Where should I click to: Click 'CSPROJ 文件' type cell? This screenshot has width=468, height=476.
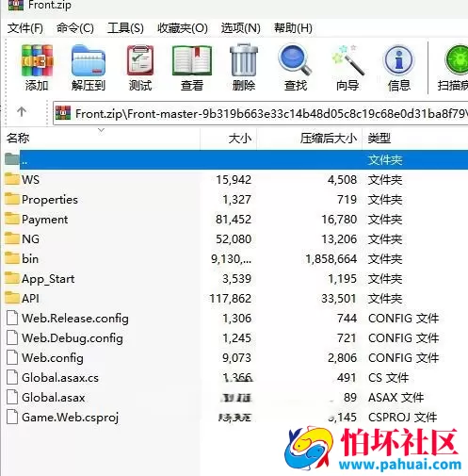point(402,418)
